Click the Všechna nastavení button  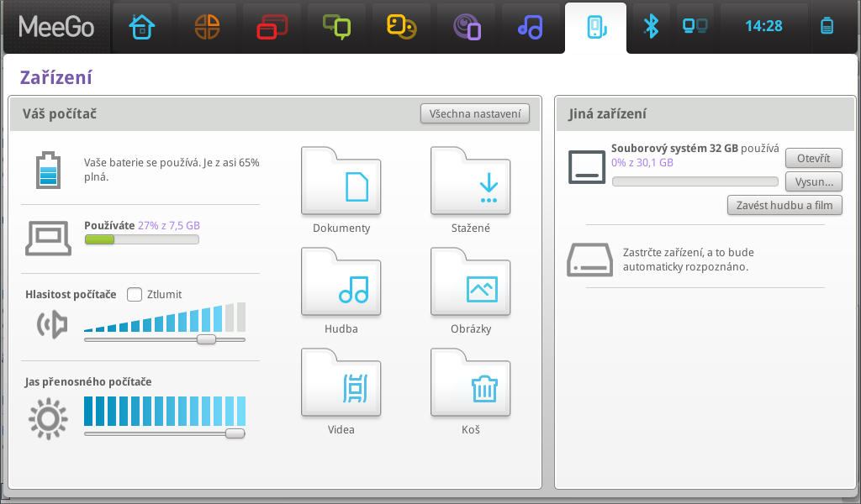pos(475,113)
